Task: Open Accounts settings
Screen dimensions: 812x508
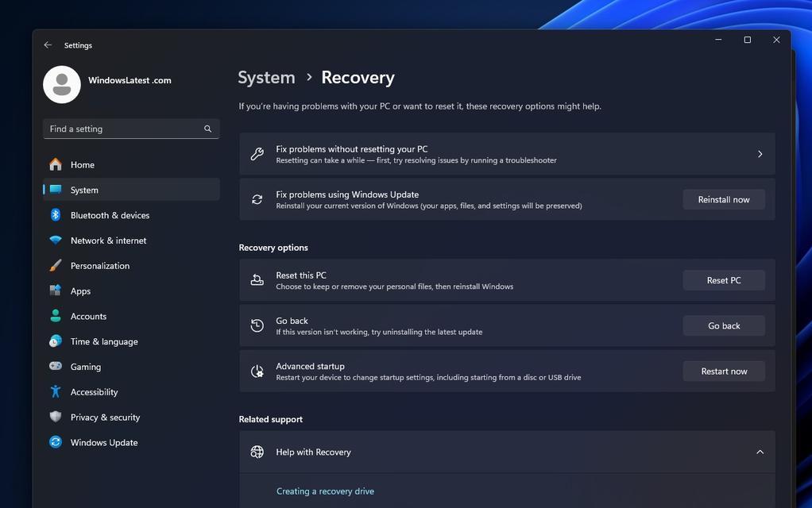Action: pos(132,316)
